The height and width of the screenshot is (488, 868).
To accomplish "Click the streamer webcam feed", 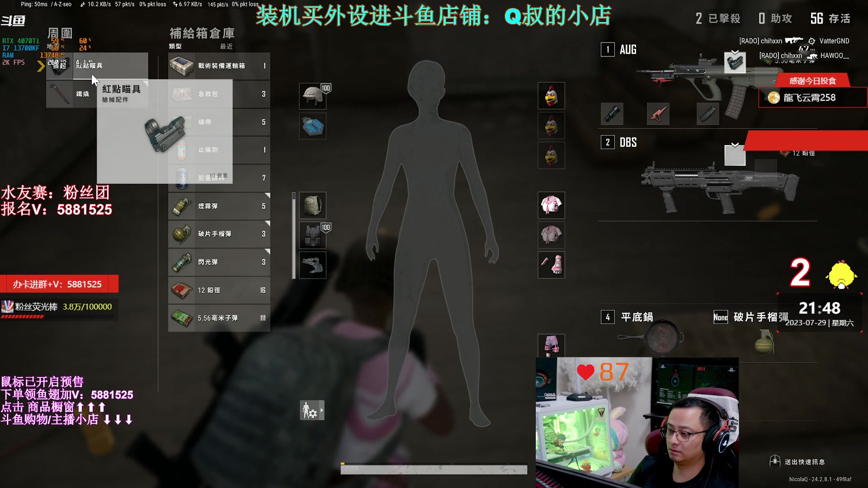I will tap(637, 422).
